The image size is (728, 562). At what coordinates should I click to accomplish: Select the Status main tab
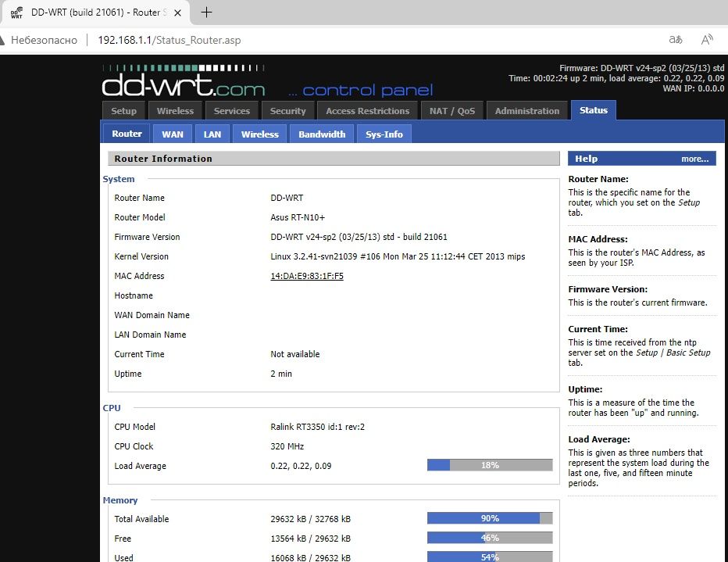tap(594, 110)
